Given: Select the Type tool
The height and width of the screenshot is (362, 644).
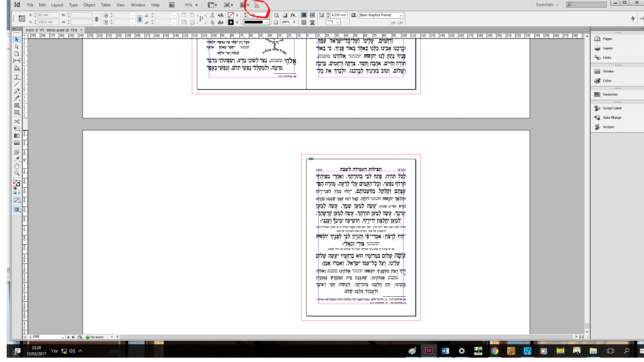Looking at the screenshot, I should [17, 77].
